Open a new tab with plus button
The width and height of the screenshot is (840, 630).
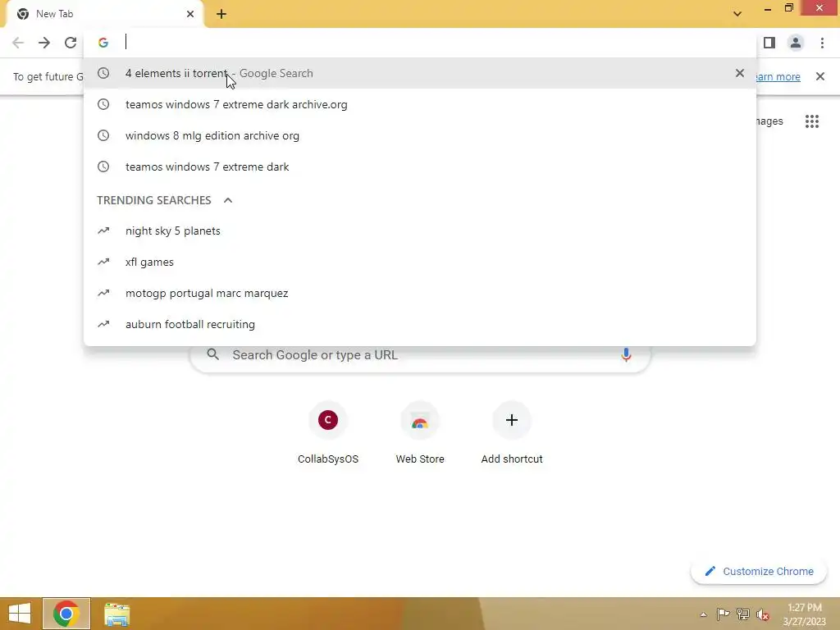pos(221,14)
